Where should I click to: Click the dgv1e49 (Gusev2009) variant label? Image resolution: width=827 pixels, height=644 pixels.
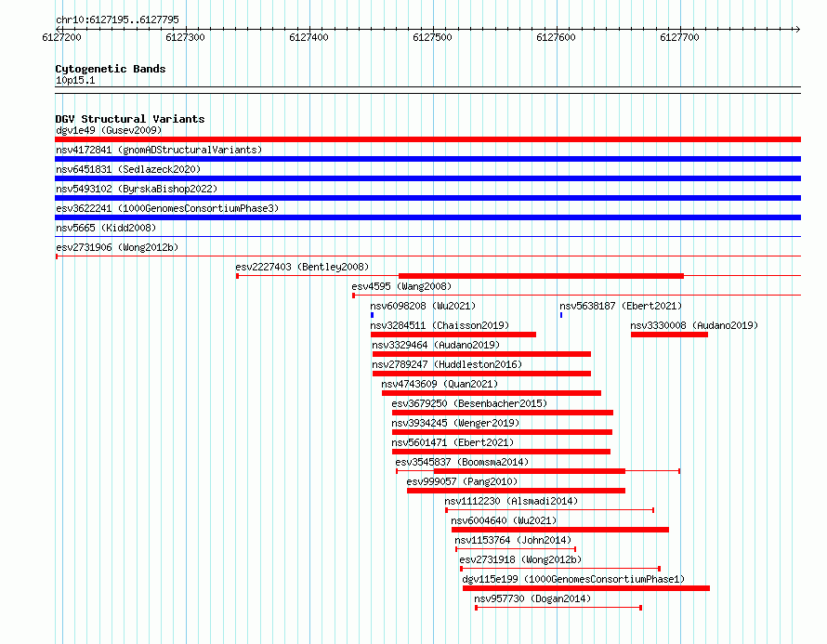(x=109, y=130)
